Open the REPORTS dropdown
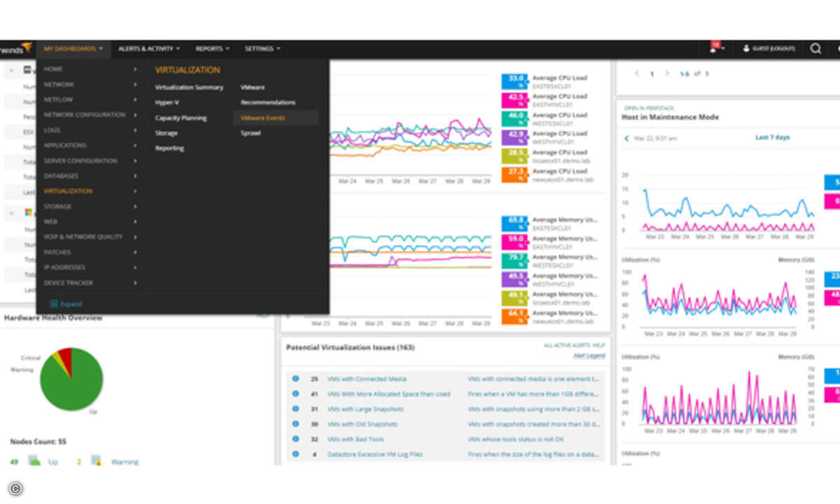The image size is (840, 504). (x=213, y=48)
